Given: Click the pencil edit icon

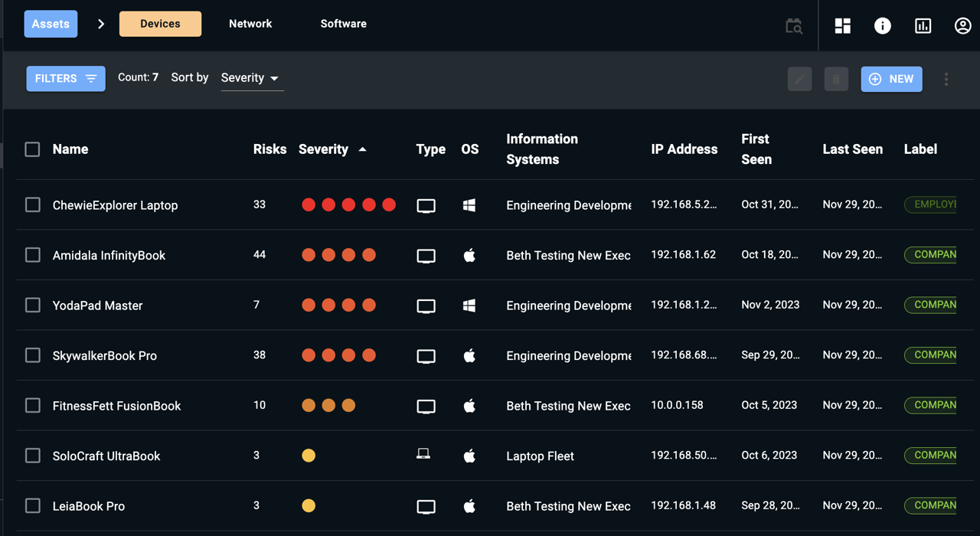Looking at the screenshot, I should (799, 79).
